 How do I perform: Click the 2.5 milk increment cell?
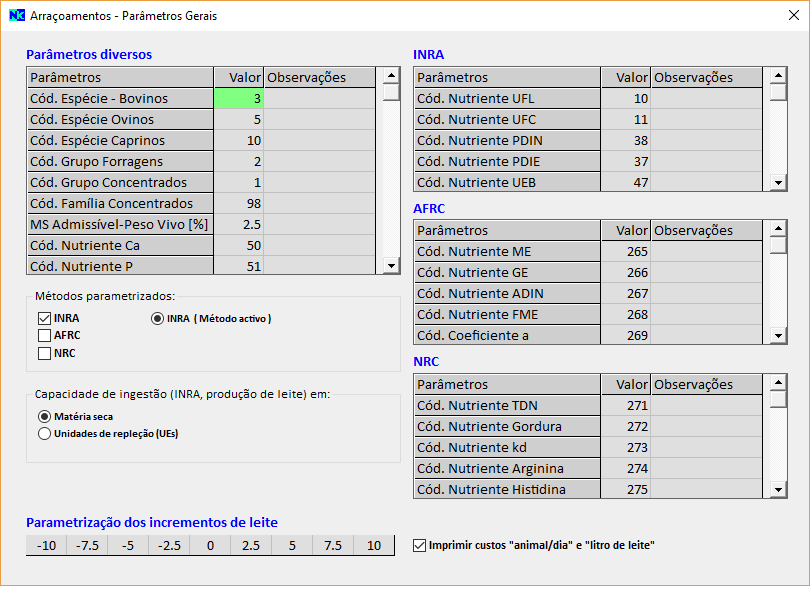point(251,545)
